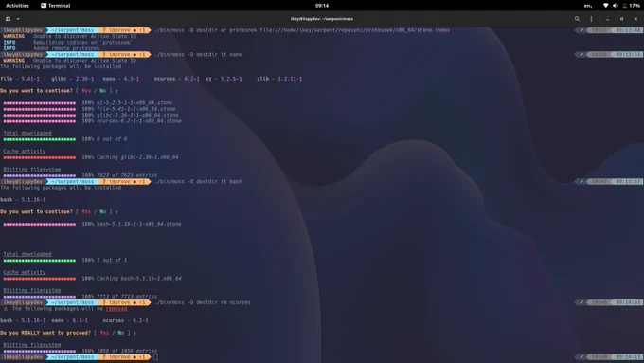This screenshot has height=363, width=644.
Task: Click the terminal cursor at the last prompt
Action: click(x=155, y=357)
